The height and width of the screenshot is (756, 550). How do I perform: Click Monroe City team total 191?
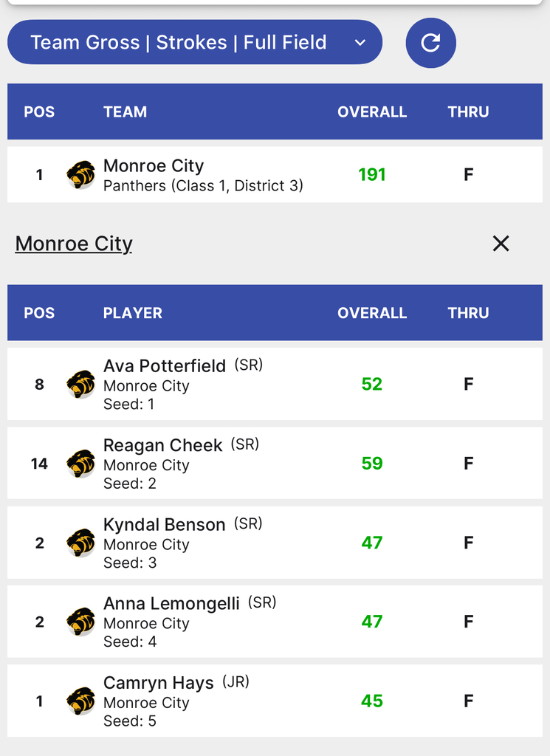coord(372,175)
